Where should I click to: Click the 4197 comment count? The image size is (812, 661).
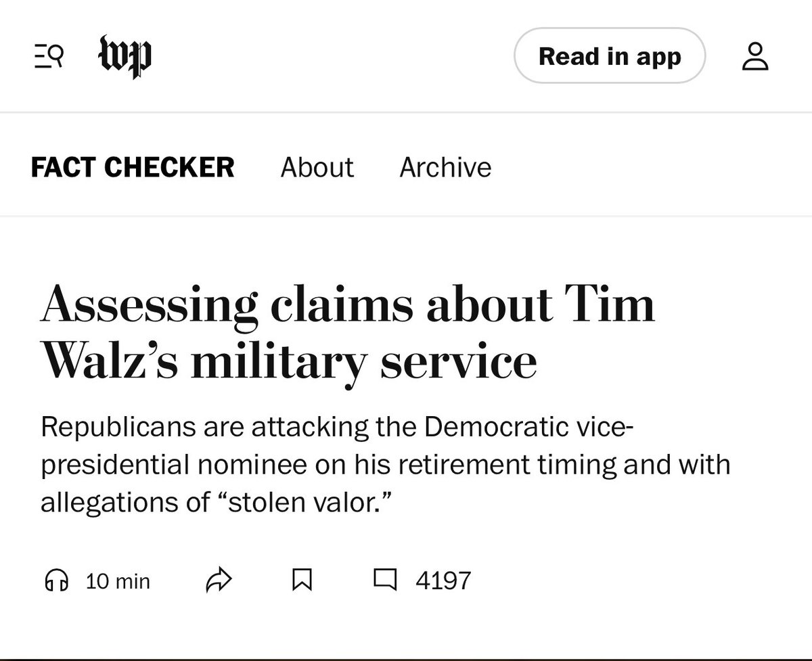pos(443,580)
